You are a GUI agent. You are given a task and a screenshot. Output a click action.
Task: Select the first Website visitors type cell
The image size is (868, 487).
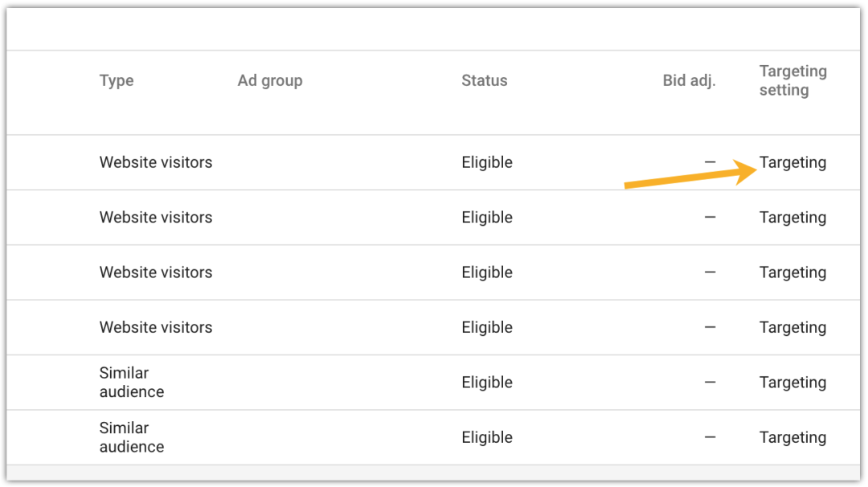156,162
